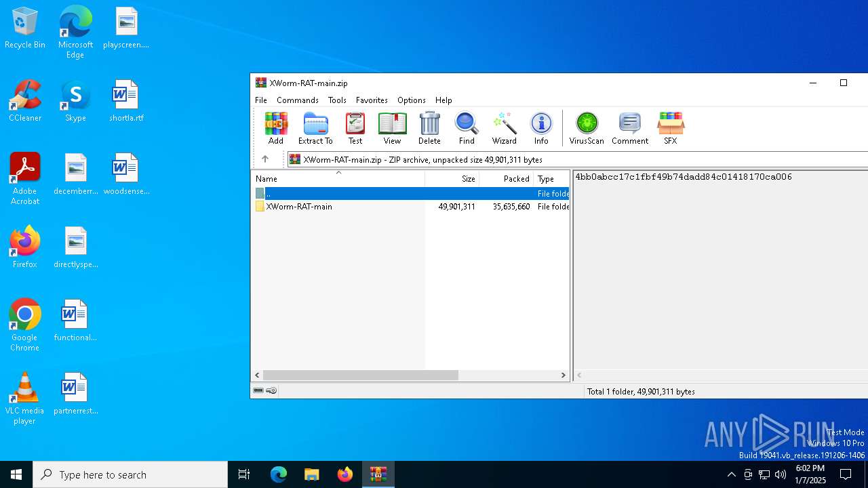Open the Favorites menu
This screenshot has height=488, width=868.
[372, 100]
